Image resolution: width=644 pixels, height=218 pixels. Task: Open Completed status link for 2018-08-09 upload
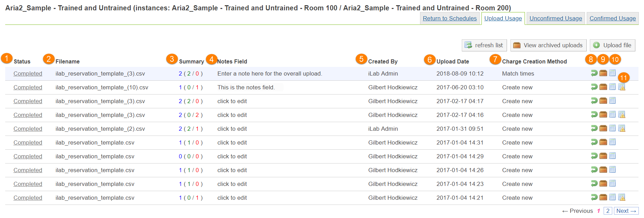pos(28,73)
